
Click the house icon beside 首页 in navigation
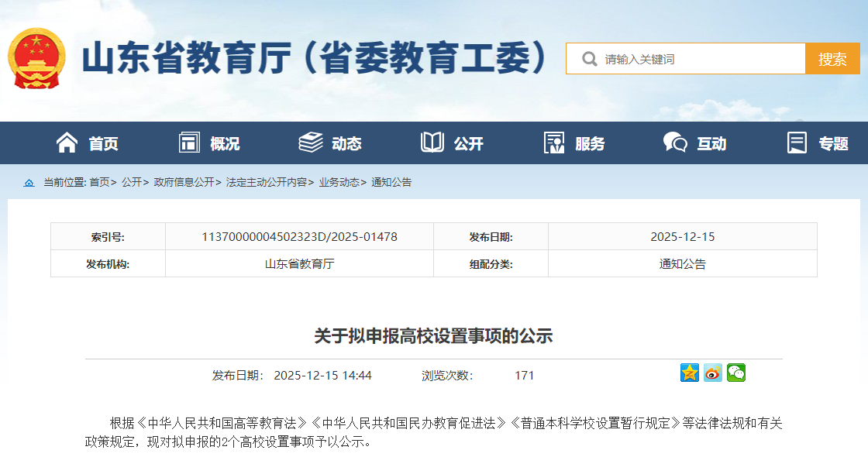pos(67,143)
